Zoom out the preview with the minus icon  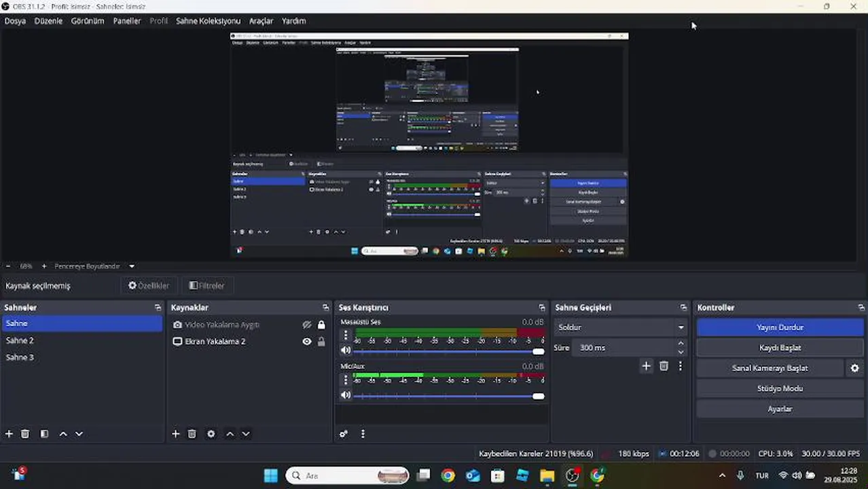click(x=8, y=266)
